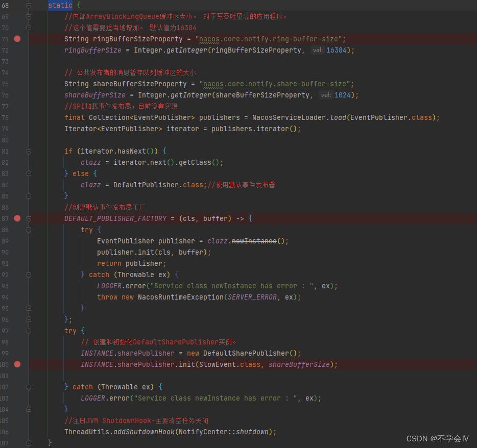Click the val: hint before 16384

(x=318, y=50)
